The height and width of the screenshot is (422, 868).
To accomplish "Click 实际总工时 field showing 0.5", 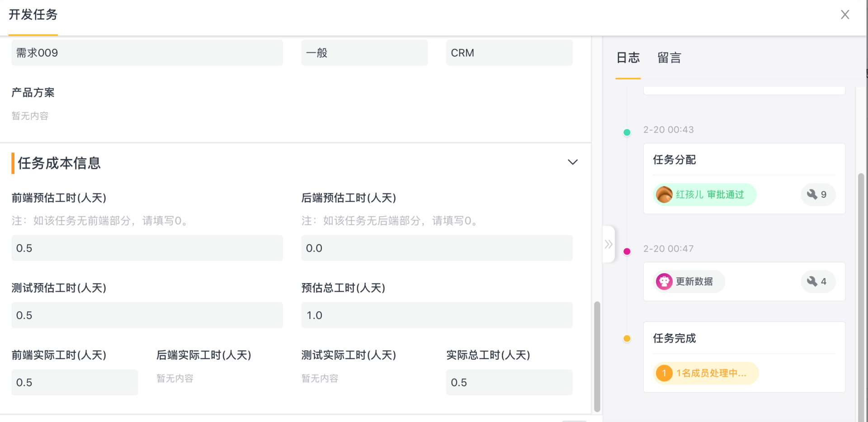I will (509, 382).
